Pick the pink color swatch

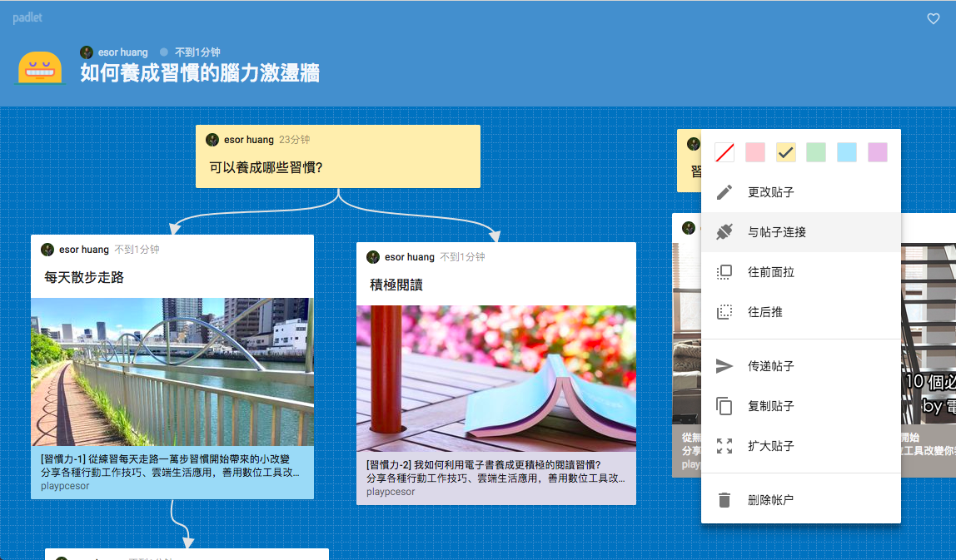[x=754, y=152]
